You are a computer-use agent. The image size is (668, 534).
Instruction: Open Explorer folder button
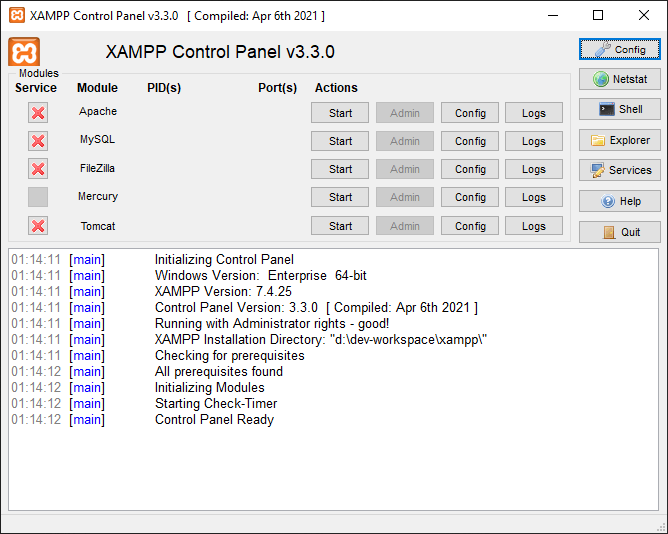point(619,140)
